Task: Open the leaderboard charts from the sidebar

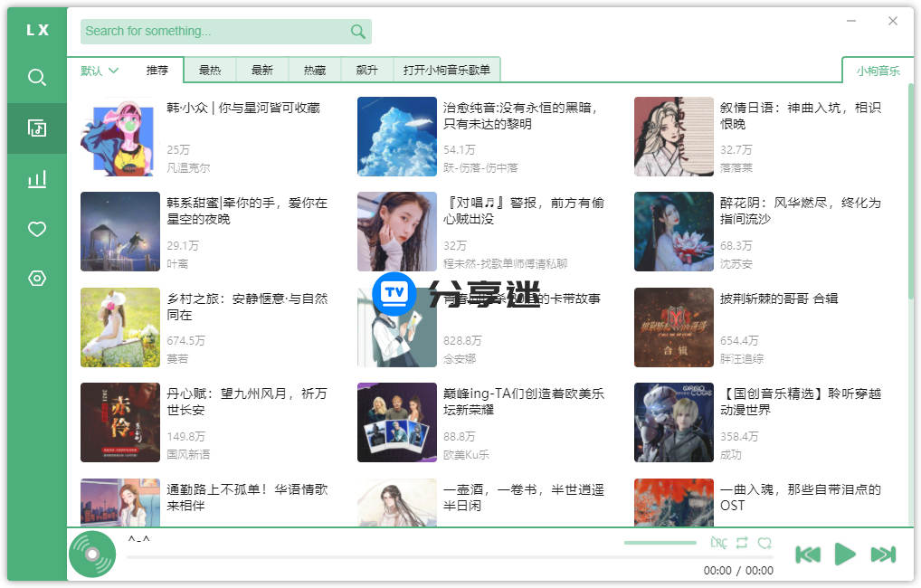Action: point(36,178)
